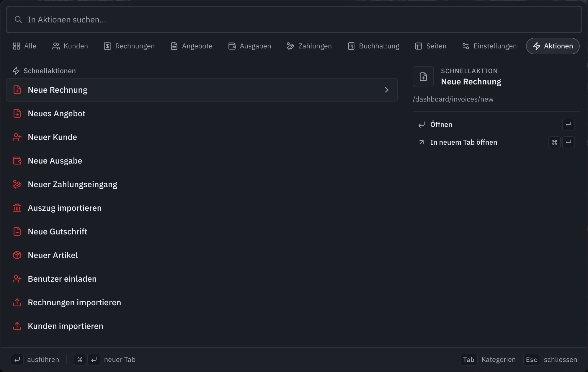The height and width of the screenshot is (372, 588).
Task: Click the Neues Angebot file icon
Action: coord(17,113)
